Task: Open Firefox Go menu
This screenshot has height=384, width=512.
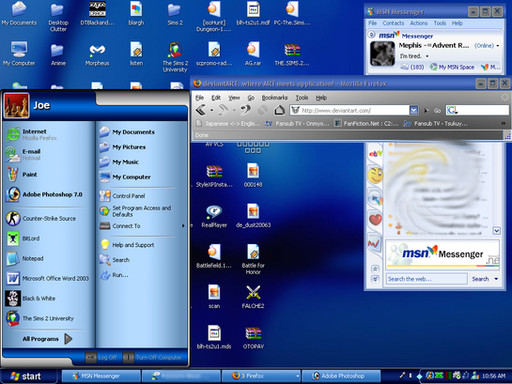Action: pos(251,98)
